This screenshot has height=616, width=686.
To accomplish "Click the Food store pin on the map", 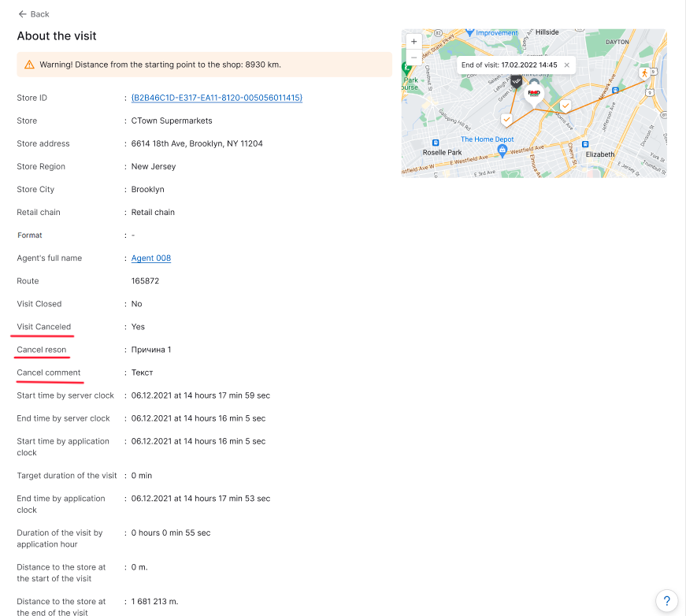I will [535, 94].
